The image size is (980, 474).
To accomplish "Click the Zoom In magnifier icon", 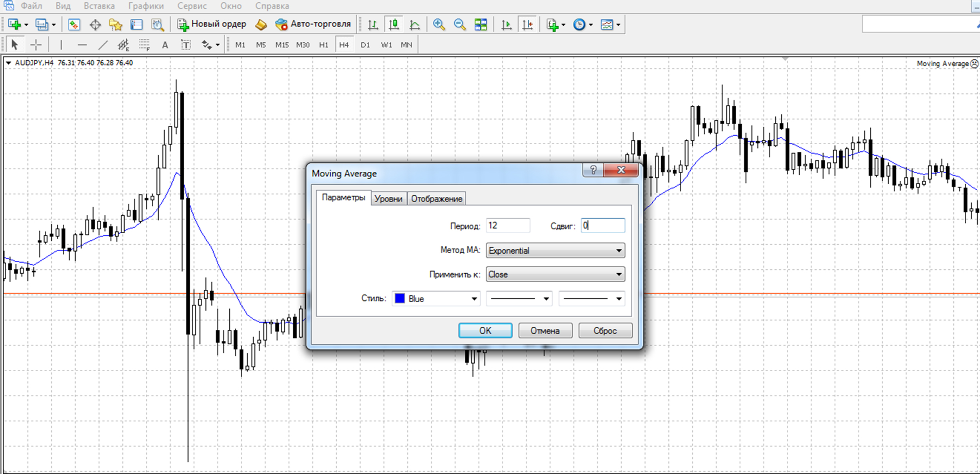I will click(439, 25).
